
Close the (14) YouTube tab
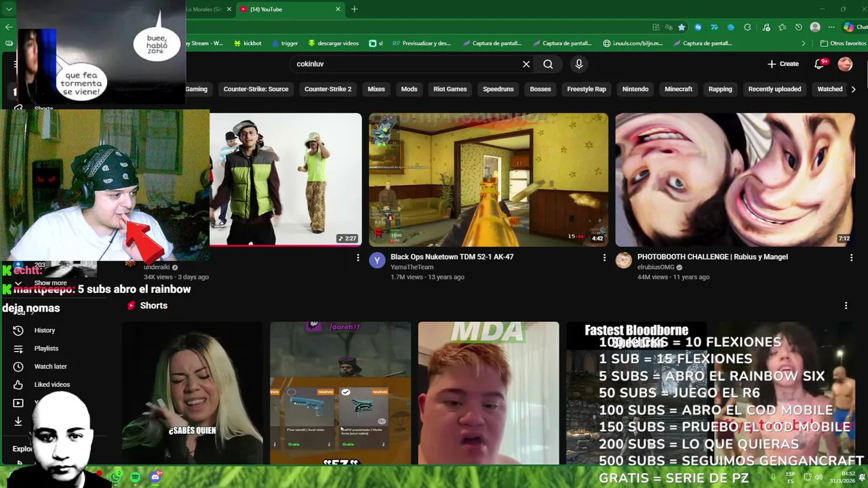(x=338, y=9)
